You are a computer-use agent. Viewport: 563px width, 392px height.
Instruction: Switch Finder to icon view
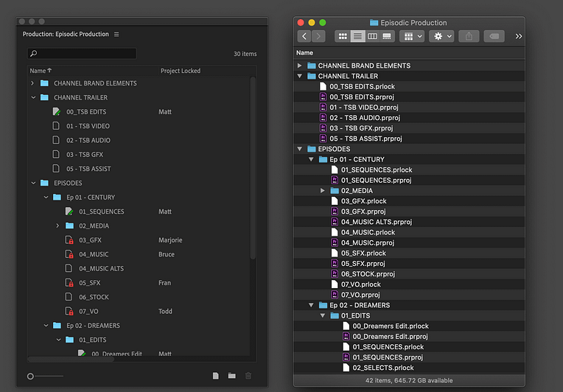[x=343, y=36]
